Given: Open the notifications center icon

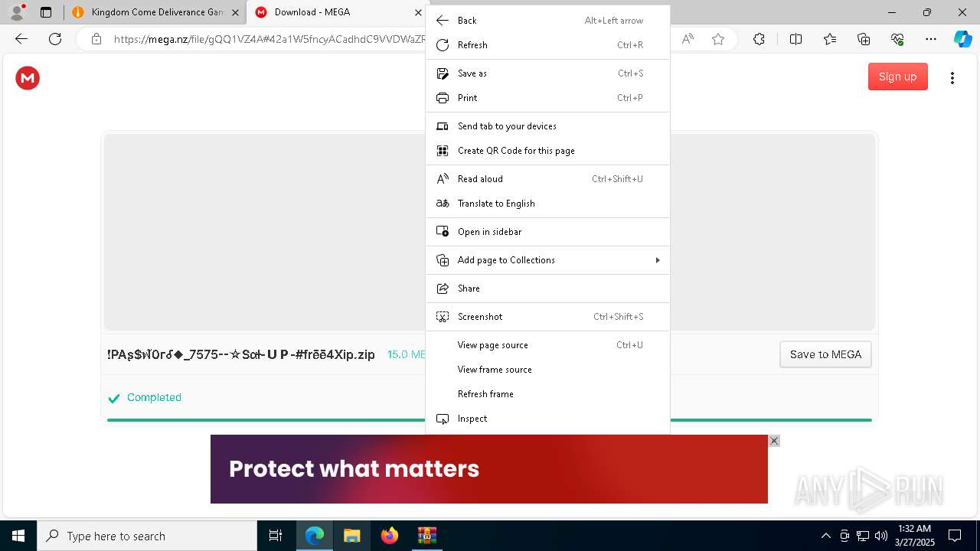Looking at the screenshot, I should click(x=955, y=536).
